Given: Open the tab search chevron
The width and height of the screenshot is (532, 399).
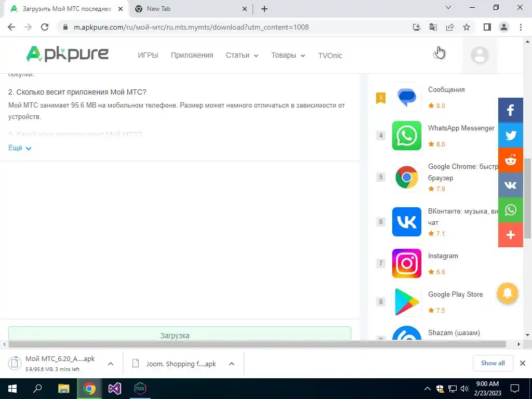Looking at the screenshot, I should [x=448, y=7].
